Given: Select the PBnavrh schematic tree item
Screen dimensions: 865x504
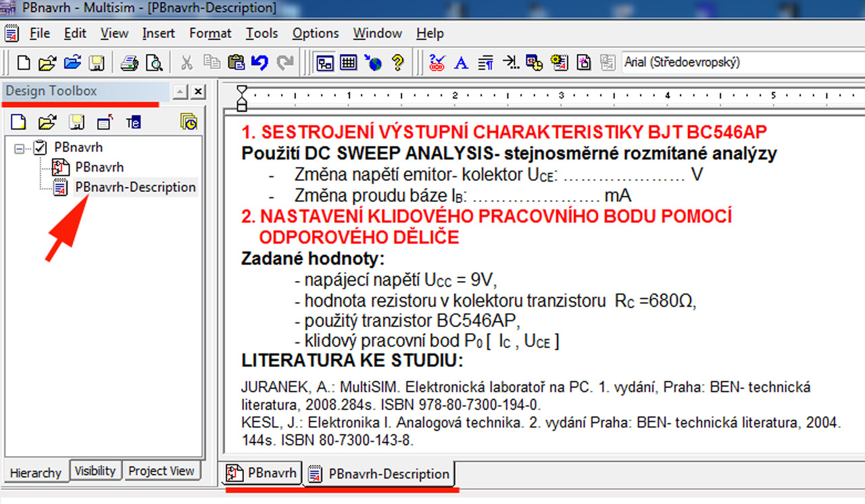Looking at the screenshot, I should click(x=99, y=167).
